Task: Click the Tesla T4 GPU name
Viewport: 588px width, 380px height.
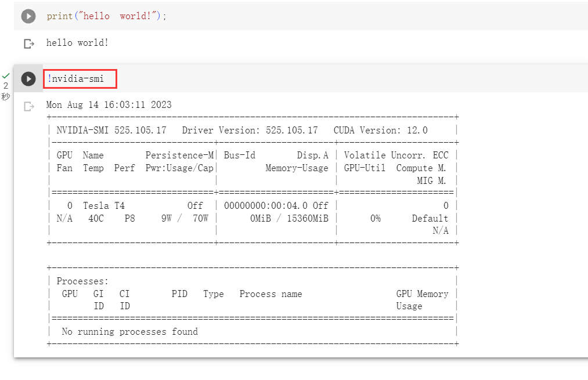Action: 103,205
